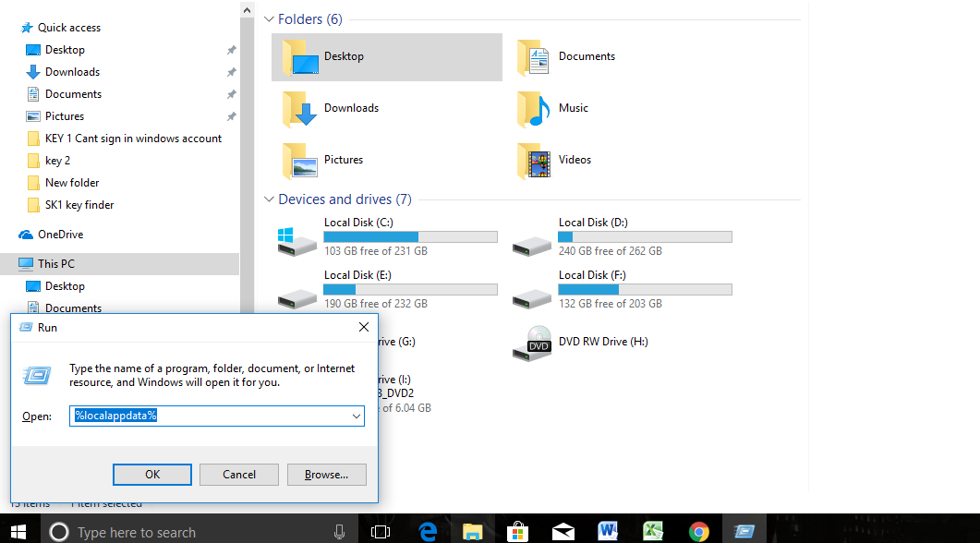980x543 pixels.
Task: Open Google Chrome from the taskbar
Action: [698, 530]
